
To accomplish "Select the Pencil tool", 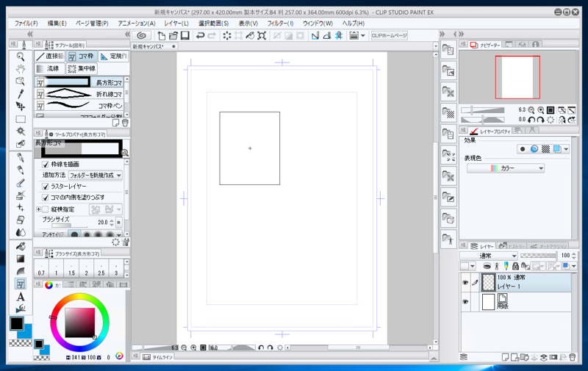I will 21,170.
